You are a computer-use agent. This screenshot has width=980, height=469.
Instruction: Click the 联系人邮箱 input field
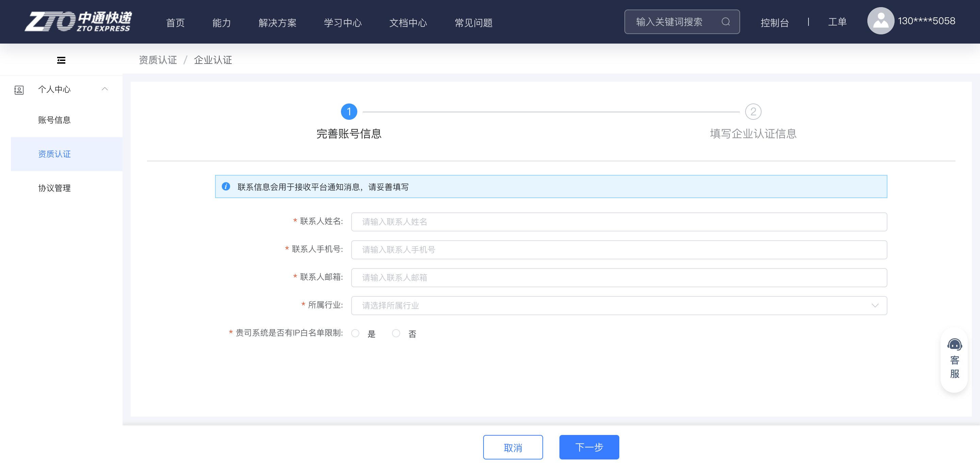pyautogui.click(x=619, y=278)
